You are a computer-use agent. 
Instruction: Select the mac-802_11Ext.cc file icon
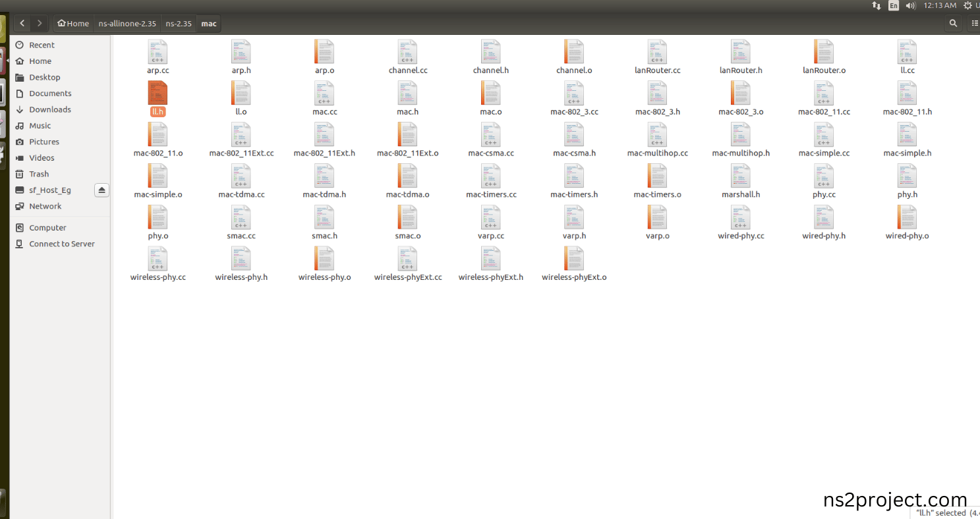(241, 135)
